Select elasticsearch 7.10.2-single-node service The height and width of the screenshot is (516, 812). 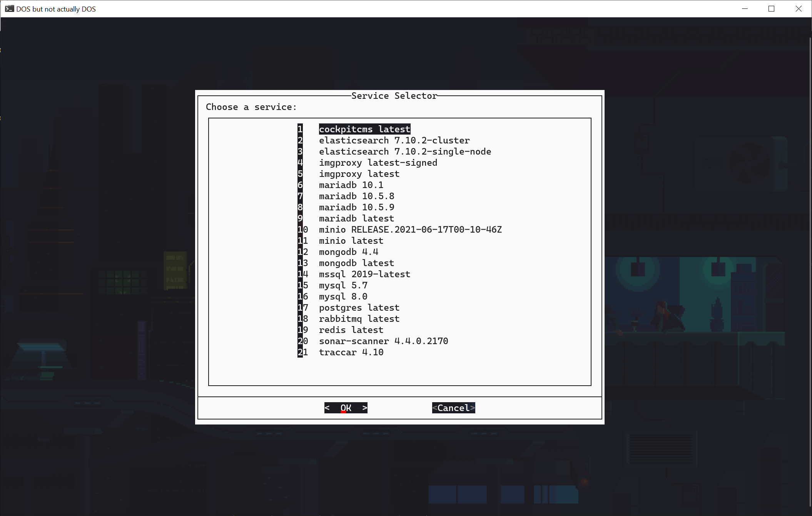coord(405,151)
